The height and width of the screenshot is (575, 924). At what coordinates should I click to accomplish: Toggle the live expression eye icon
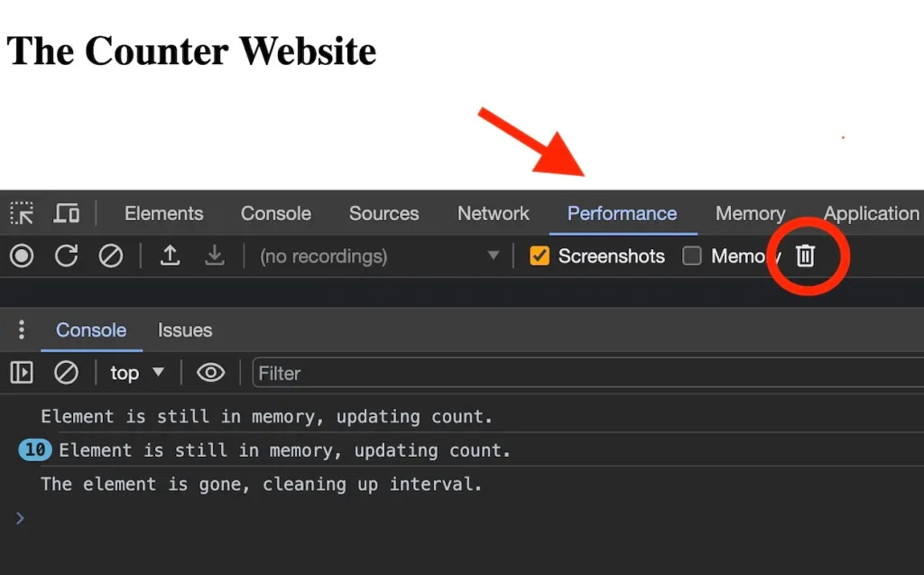click(x=210, y=373)
